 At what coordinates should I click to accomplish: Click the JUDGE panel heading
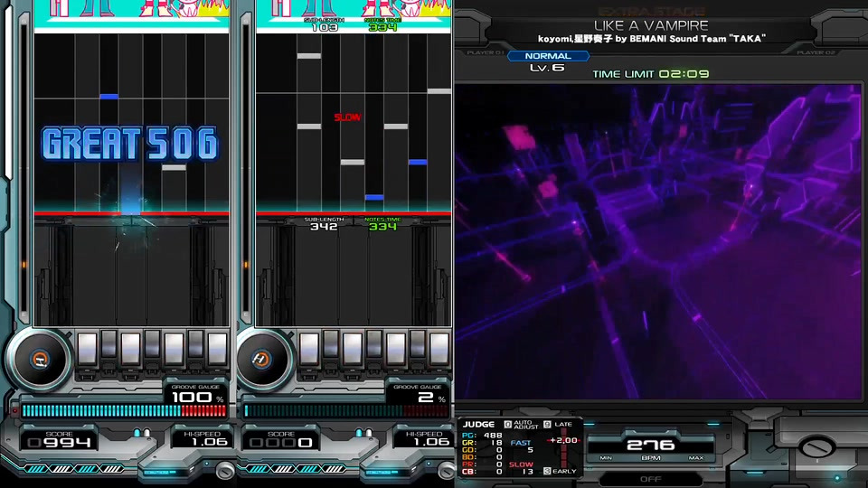(478, 425)
